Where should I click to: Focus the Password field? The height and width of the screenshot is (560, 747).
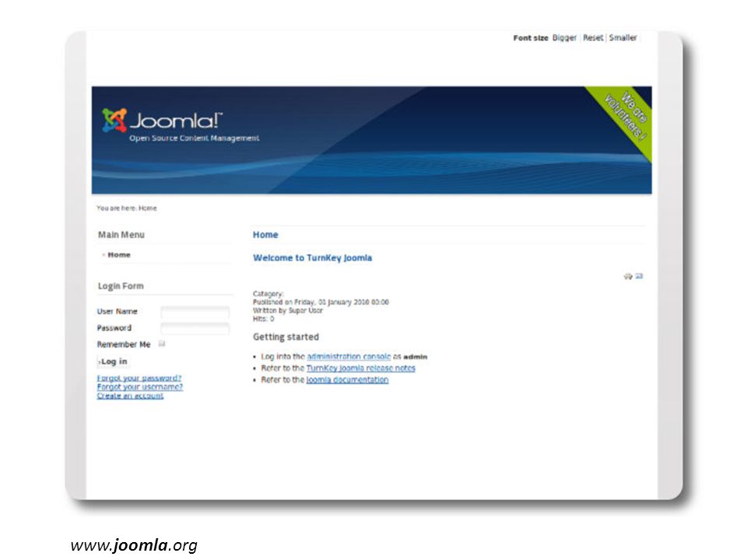[x=195, y=328]
